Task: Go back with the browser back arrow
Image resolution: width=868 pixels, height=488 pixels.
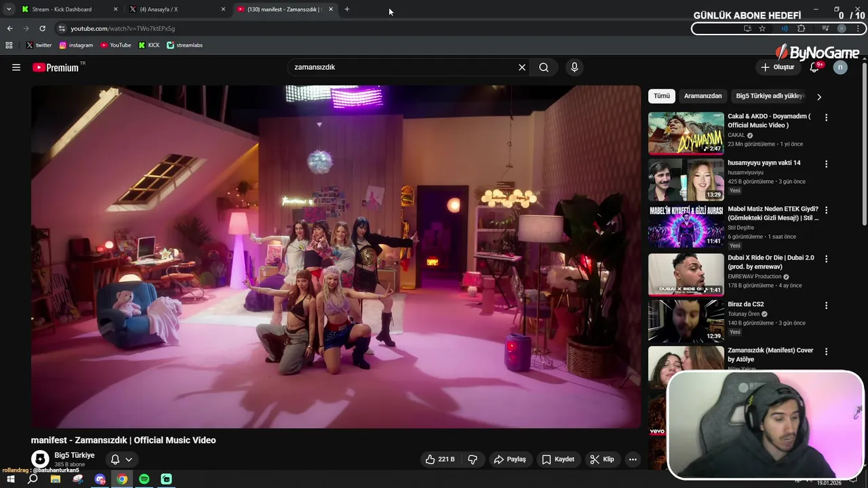Action: click(9, 28)
